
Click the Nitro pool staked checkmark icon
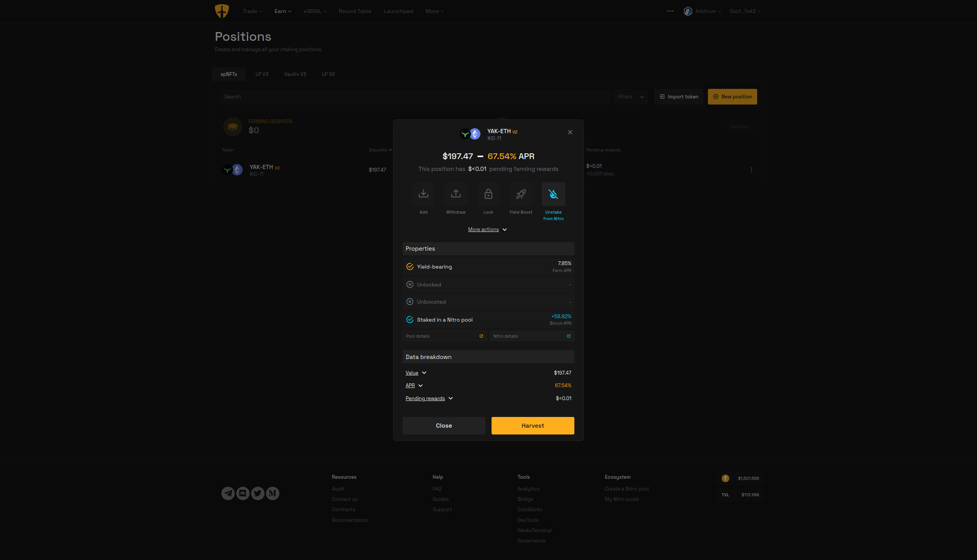(x=410, y=319)
